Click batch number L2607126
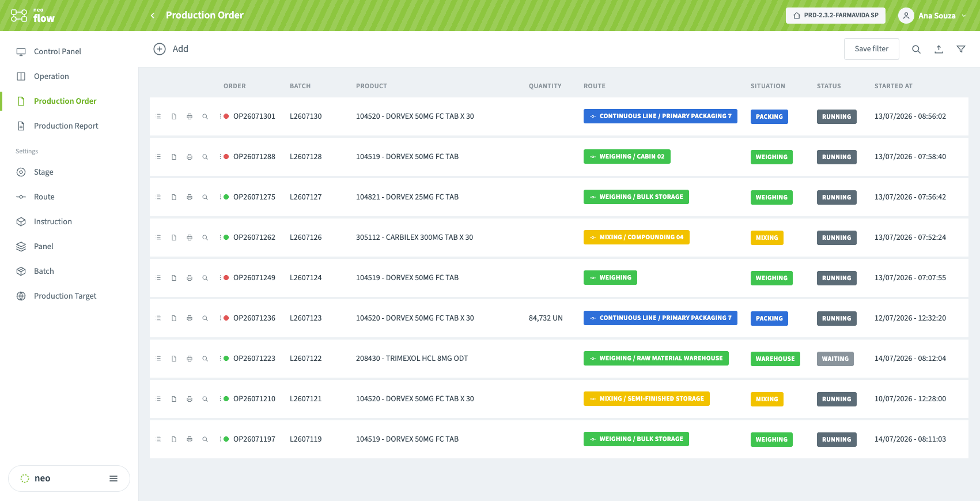Screen dimensions: 980x501 305,238
